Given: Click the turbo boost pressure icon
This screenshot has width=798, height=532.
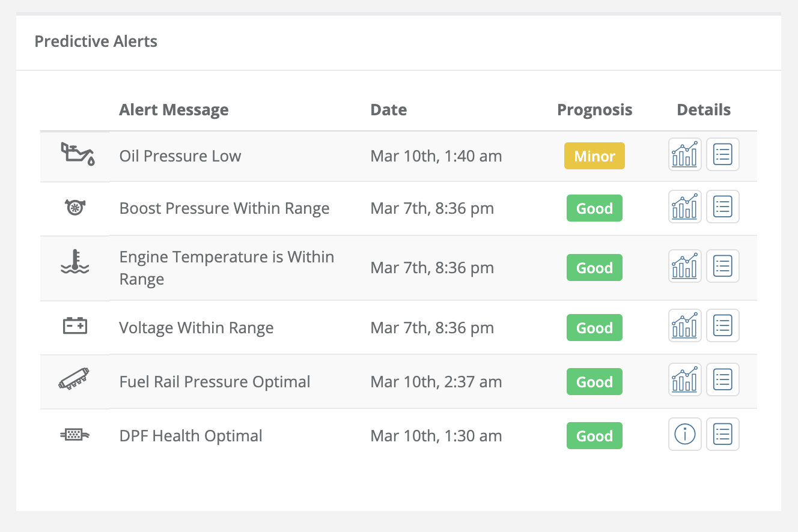Looking at the screenshot, I should click(75, 208).
